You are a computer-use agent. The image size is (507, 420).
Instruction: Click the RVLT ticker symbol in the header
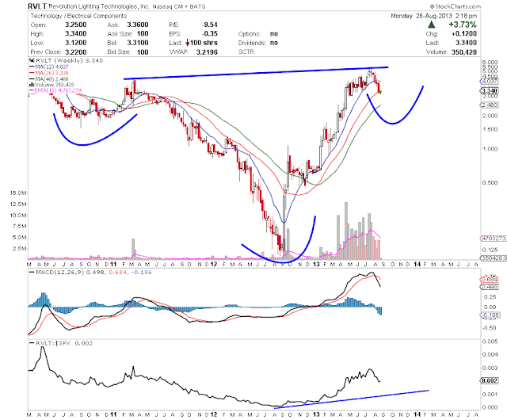click(37, 6)
